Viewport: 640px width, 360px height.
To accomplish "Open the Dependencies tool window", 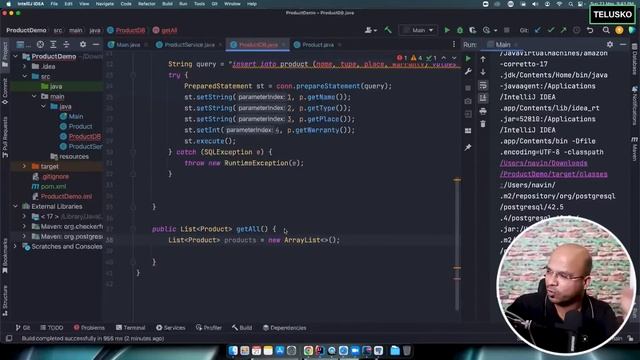I will pos(284,328).
